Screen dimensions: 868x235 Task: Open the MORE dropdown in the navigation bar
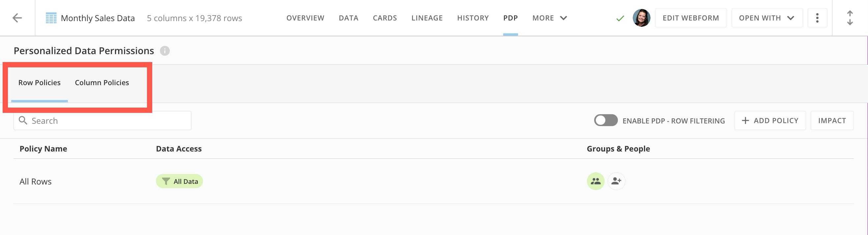click(x=549, y=18)
